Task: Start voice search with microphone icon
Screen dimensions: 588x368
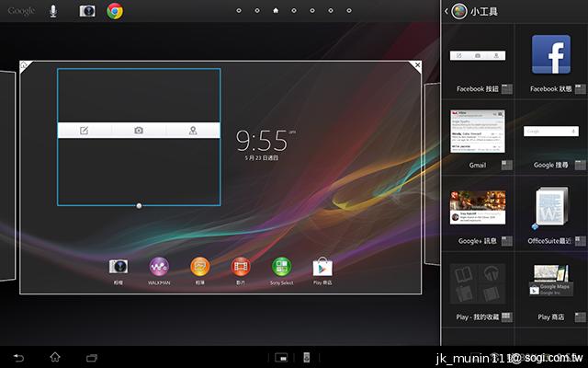Action: point(53,11)
